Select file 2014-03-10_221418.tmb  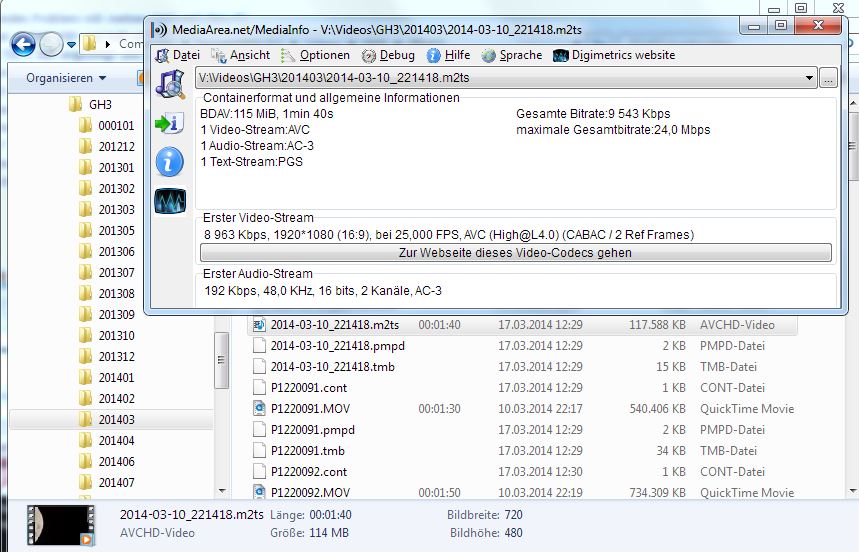click(523, 367)
